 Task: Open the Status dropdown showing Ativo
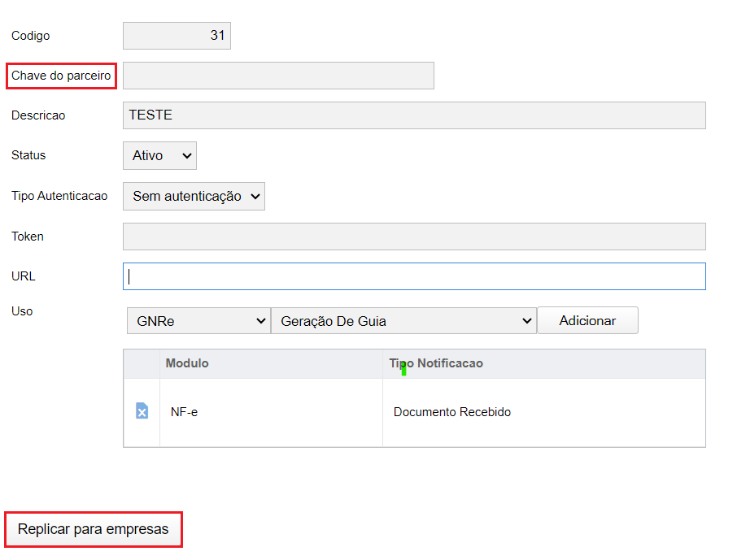click(159, 155)
